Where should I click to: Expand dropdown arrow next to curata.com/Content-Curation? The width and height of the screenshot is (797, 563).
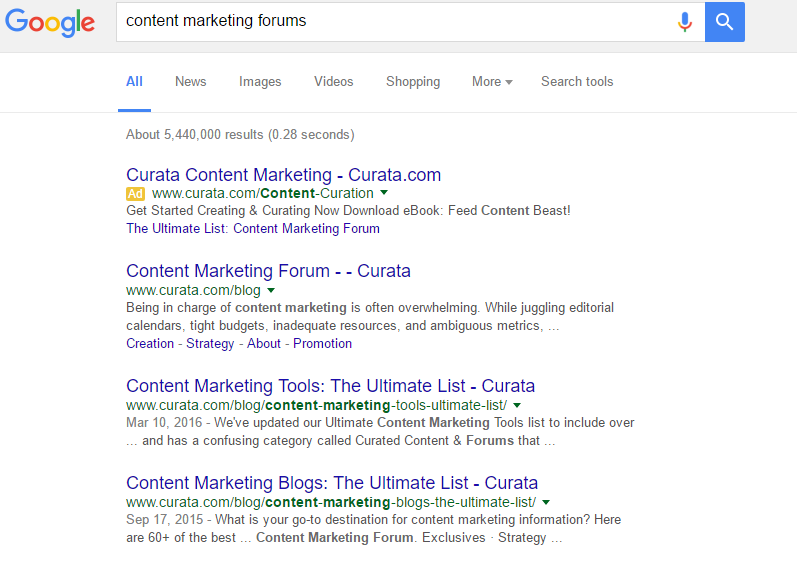coord(384,193)
